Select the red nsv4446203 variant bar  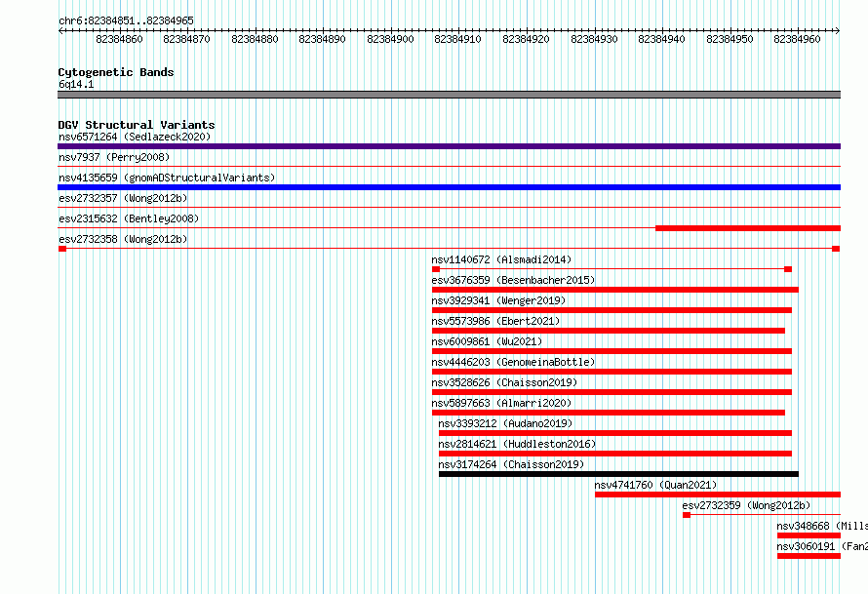(612, 372)
